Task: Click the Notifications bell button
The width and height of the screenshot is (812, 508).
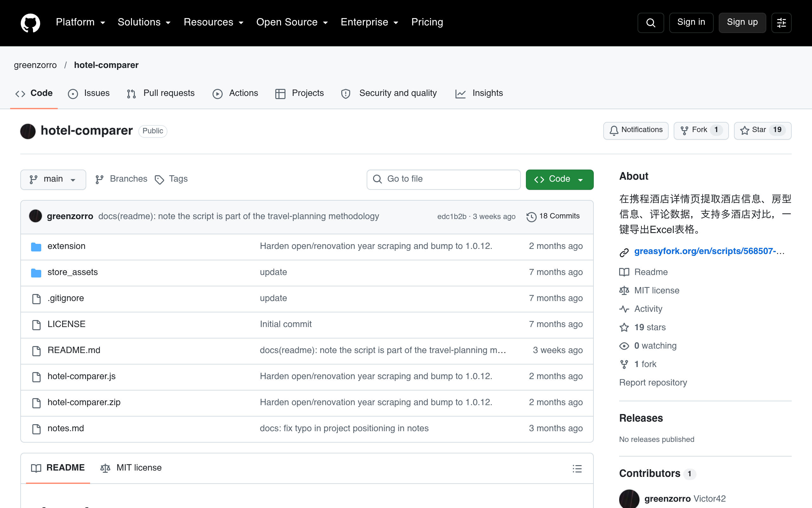Action: click(x=636, y=130)
